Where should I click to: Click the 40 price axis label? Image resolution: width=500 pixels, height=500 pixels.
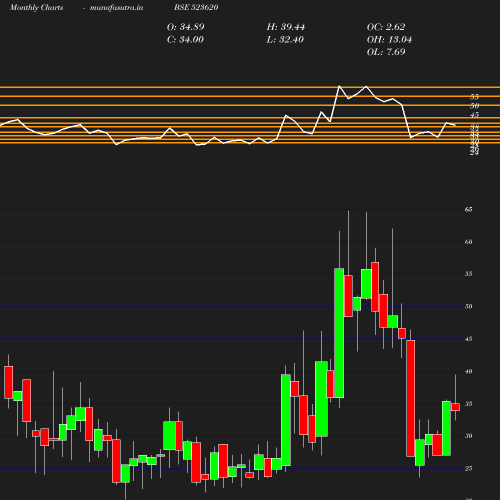click(468, 371)
